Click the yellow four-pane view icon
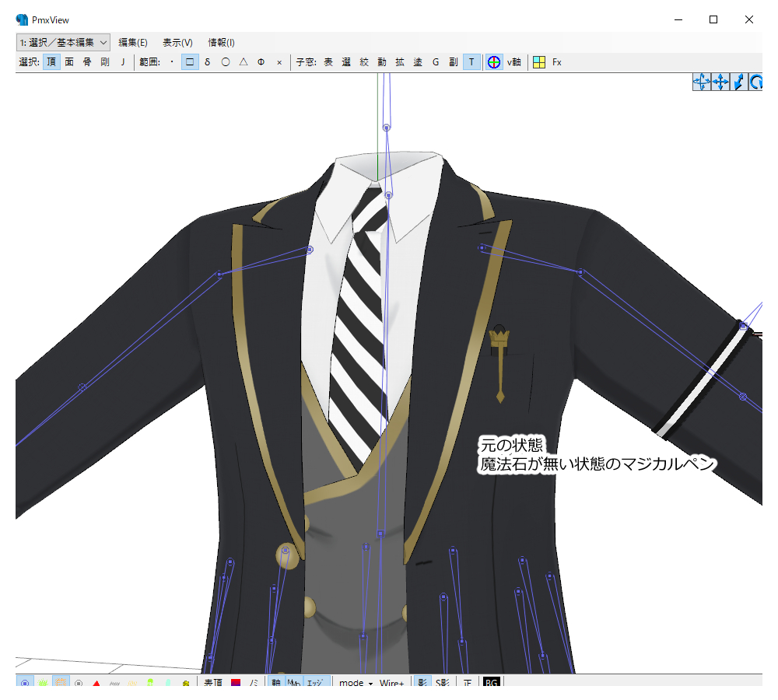 point(539,62)
